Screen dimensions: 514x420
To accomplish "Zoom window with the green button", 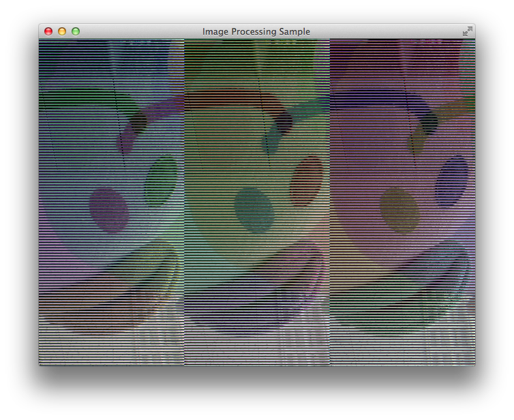I will point(76,31).
